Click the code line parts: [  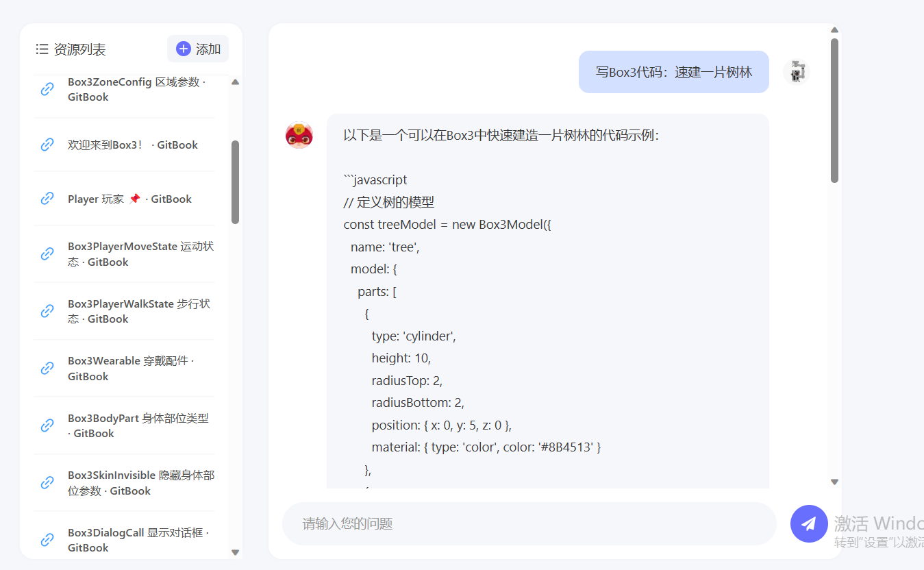(x=377, y=291)
